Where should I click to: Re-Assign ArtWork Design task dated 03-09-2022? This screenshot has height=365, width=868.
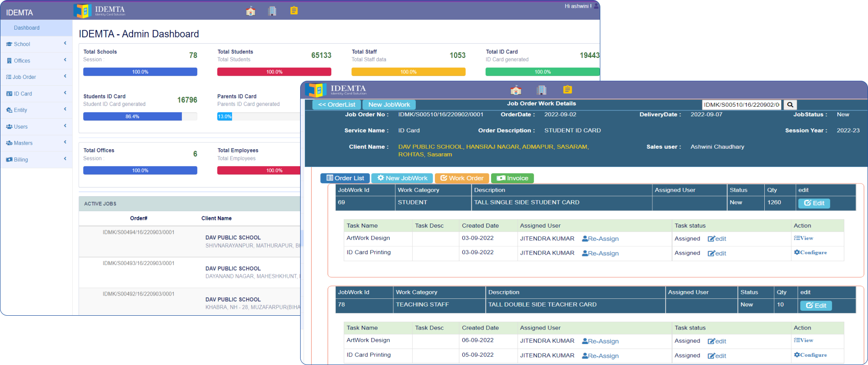click(x=600, y=239)
